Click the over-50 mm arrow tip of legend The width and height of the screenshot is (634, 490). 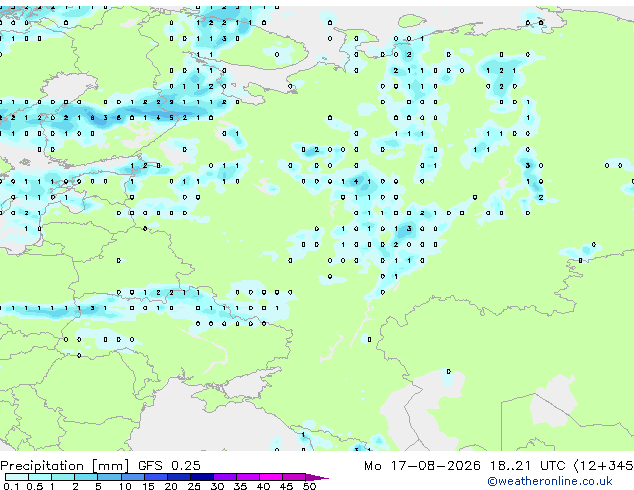317,477
